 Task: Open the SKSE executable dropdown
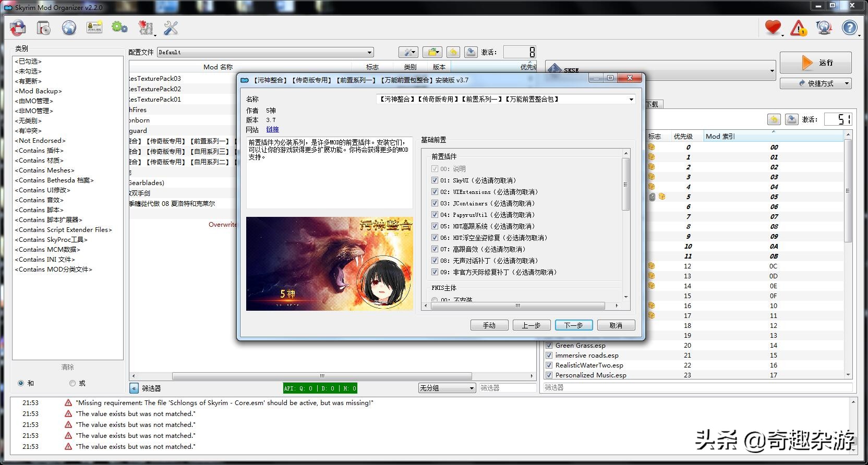[x=661, y=70]
